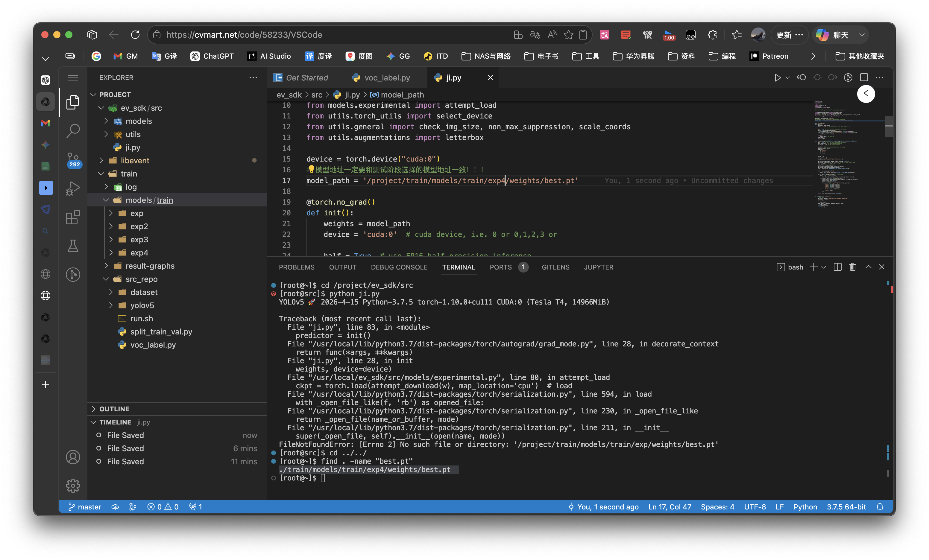This screenshot has height=560, width=929.
Task: Click the master branch status item
Action: click(x=85, y=507)
